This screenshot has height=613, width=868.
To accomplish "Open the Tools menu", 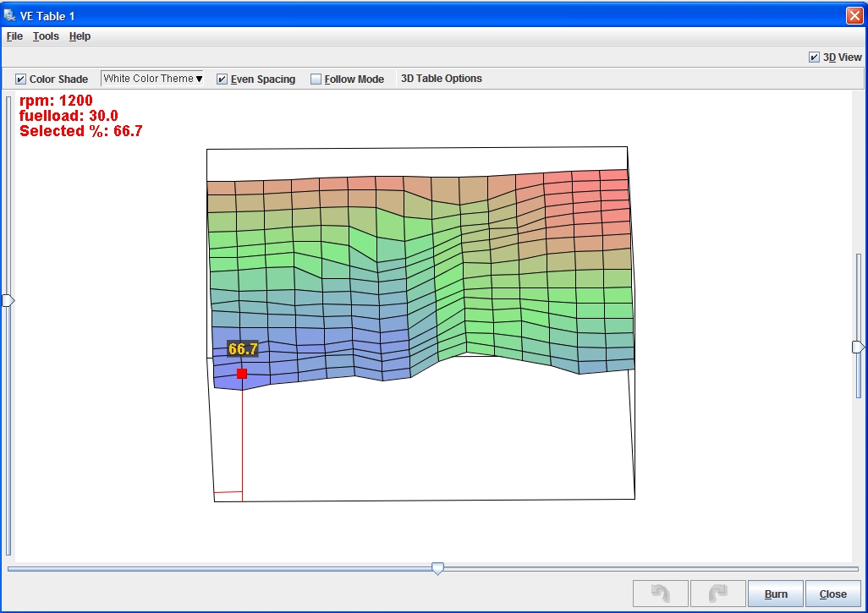I will [x=46, y=36].
